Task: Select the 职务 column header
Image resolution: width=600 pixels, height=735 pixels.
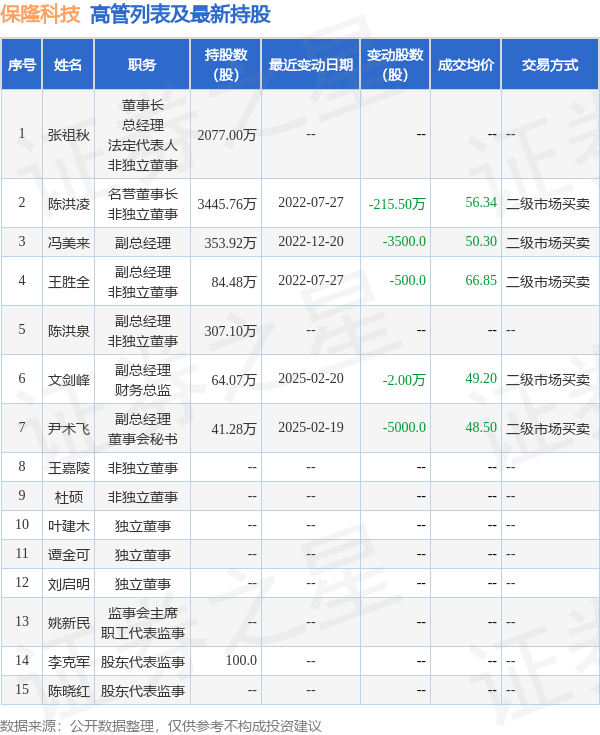Action: tap(142, 65)
